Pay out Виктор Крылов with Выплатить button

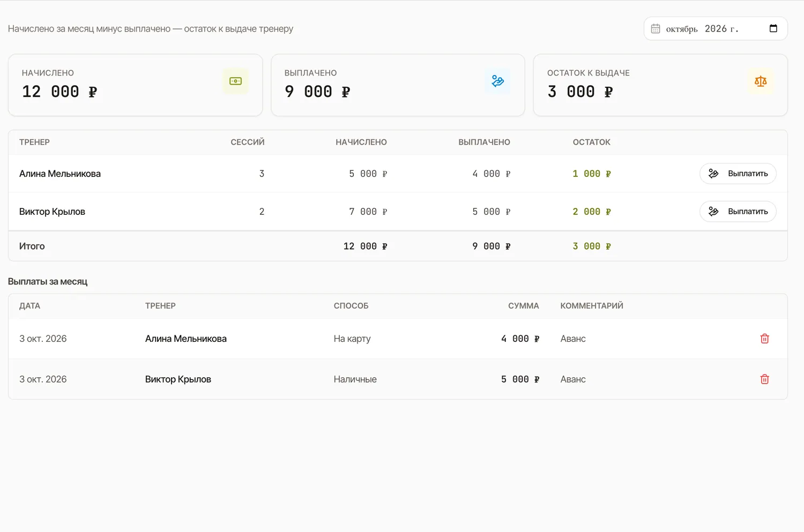click(x=738, y=212)
